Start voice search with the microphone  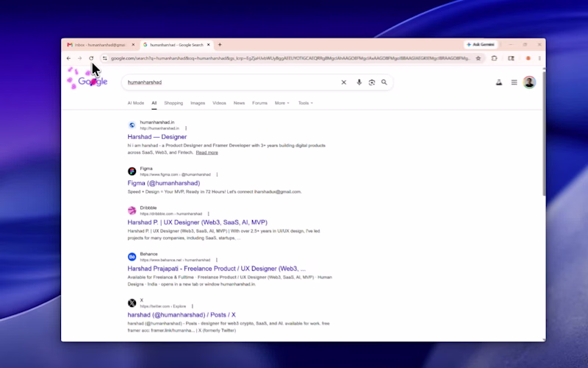pyautogui.click(x=359, y=82)
